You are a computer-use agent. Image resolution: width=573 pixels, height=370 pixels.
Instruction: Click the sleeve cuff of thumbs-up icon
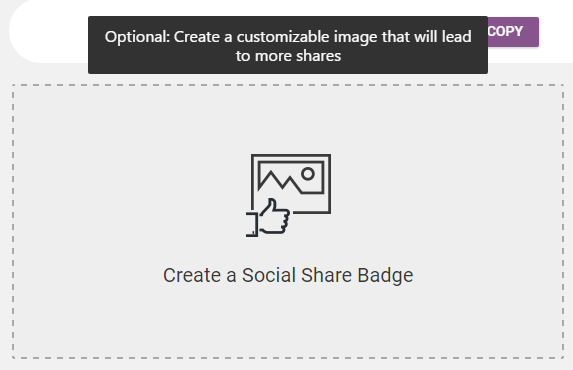[252, 224]
